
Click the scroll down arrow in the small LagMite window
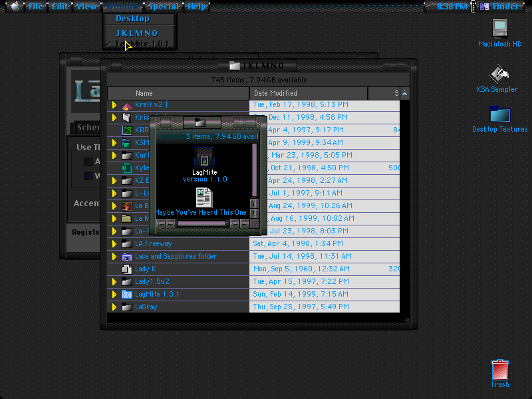[255, 213]
